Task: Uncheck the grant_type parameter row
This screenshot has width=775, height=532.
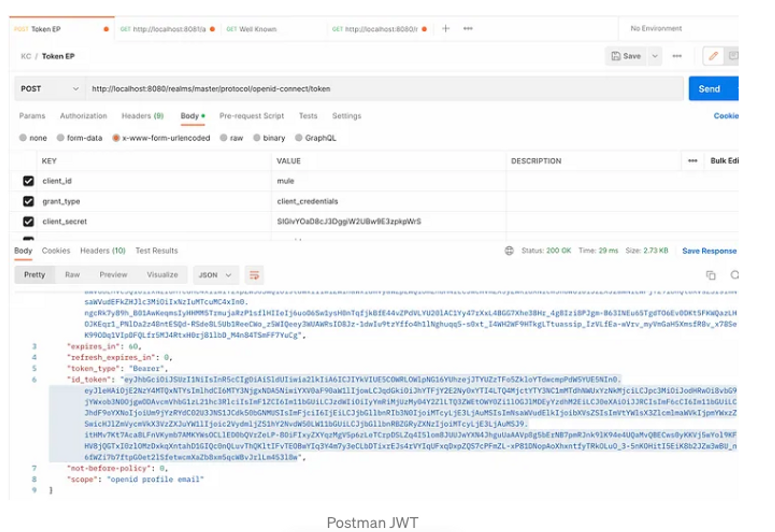Action: point(28,201)
